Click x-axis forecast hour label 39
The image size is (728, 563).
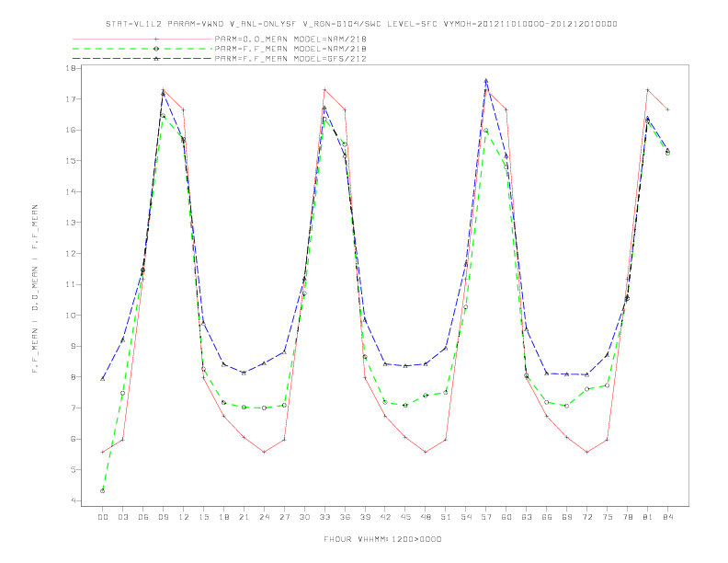click(365, 517)
